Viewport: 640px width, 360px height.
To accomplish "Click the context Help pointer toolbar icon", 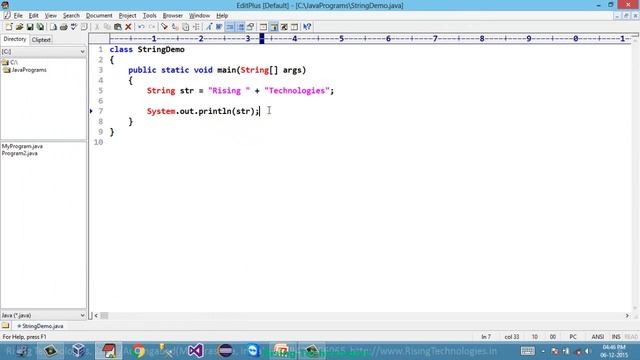I will click(307, 27).
